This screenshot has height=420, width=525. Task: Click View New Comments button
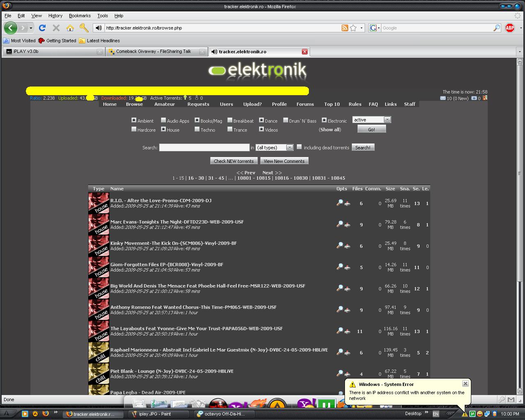point(284,161)
